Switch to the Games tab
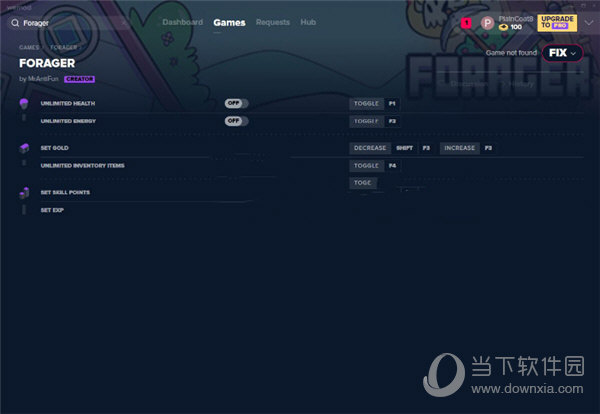Screen dimensions: 600x414 pos(229,23)
